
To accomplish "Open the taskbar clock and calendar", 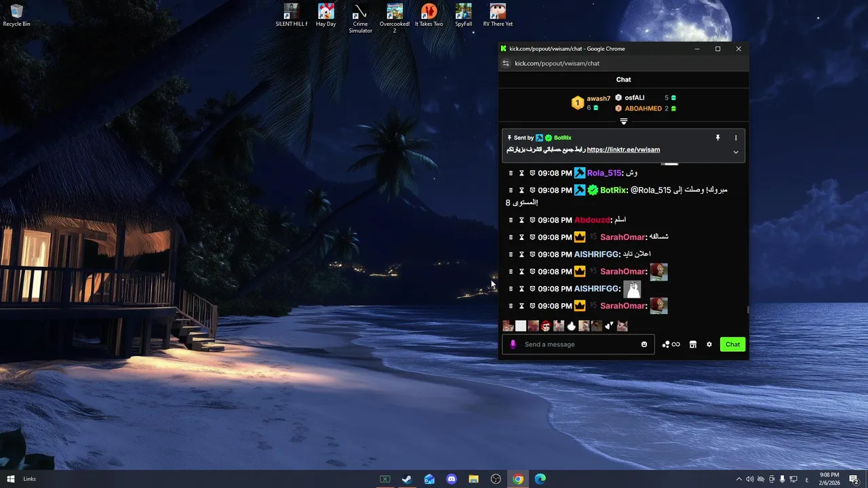I will tap(829, 479).
